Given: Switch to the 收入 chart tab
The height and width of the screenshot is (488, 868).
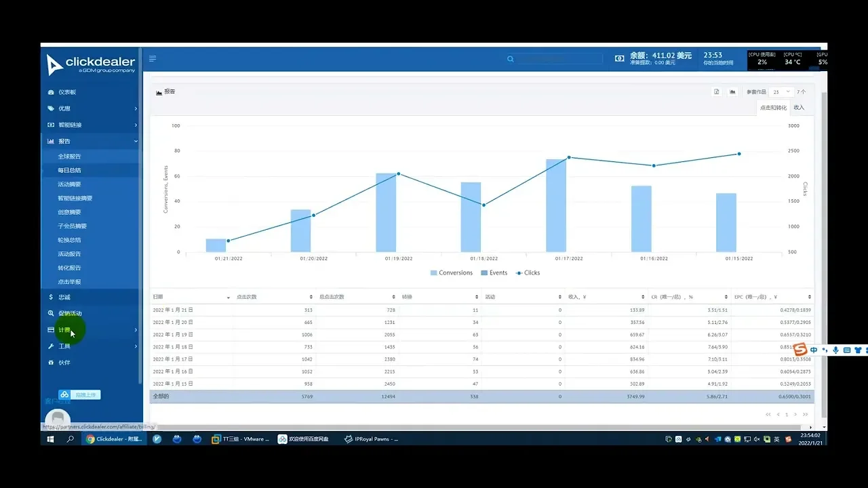Looking at the screenshot, I should point(799,108).
